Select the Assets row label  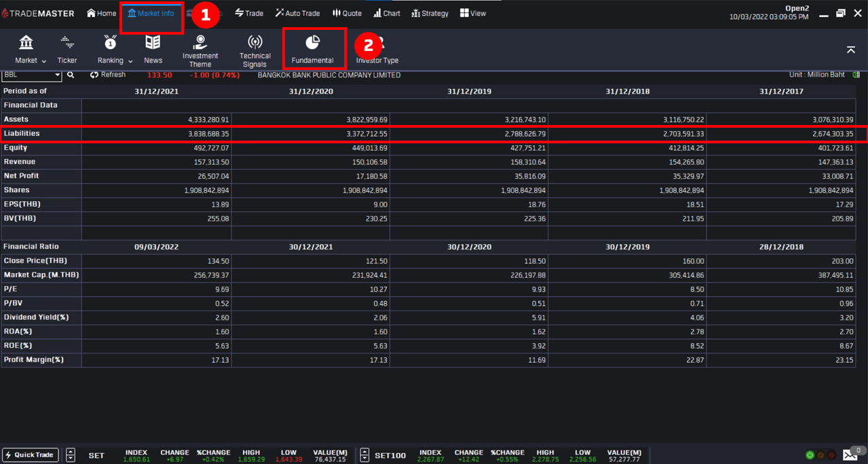[x=16, y=120]
